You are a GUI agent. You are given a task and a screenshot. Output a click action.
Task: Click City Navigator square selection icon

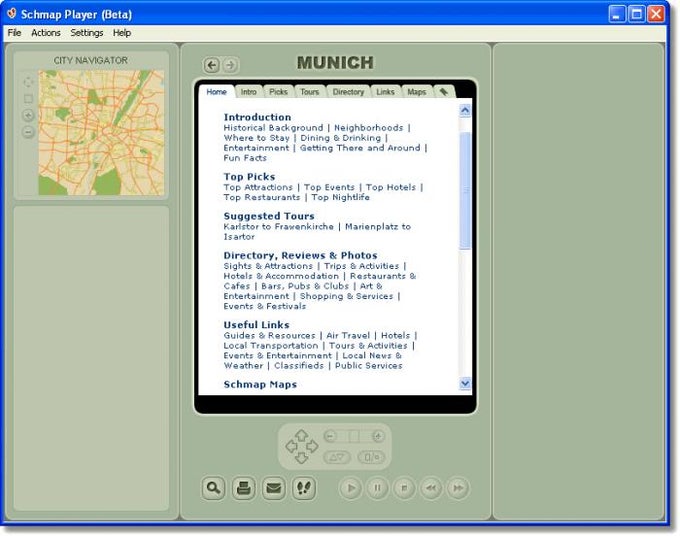28,99
